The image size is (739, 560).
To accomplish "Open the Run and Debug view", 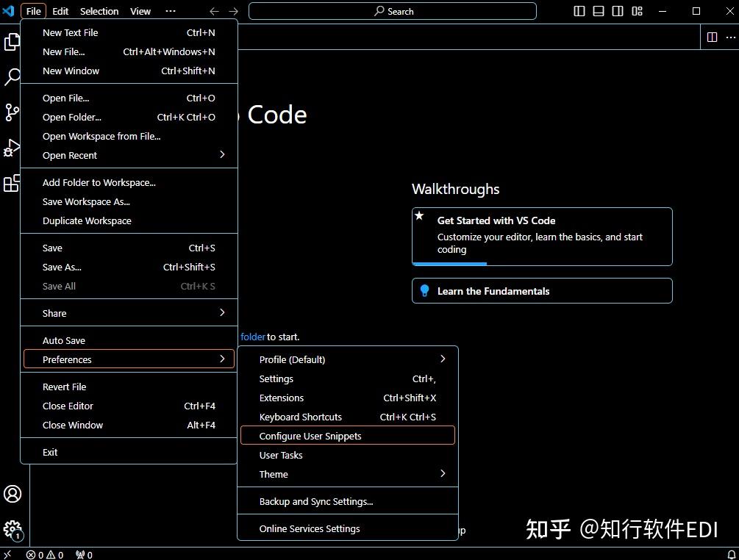I will tap(12, 148).
